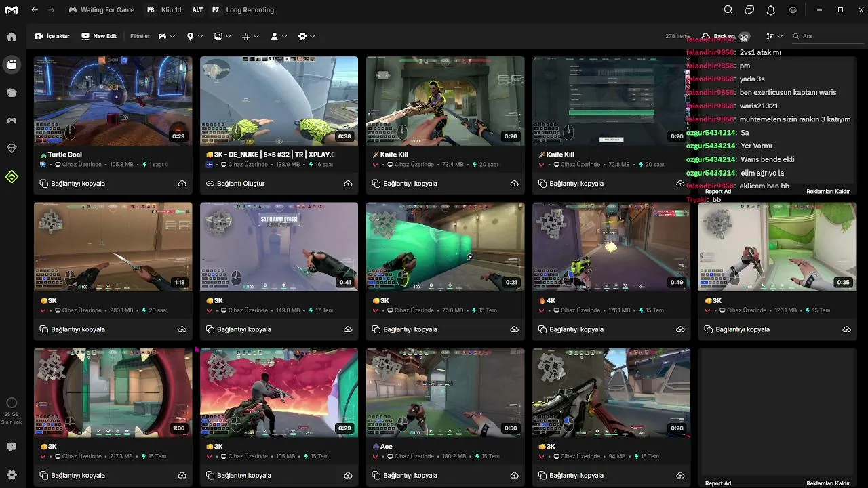
Task: Click the white diamond icon in the sidebar
Action: click(x=12, y=148)
